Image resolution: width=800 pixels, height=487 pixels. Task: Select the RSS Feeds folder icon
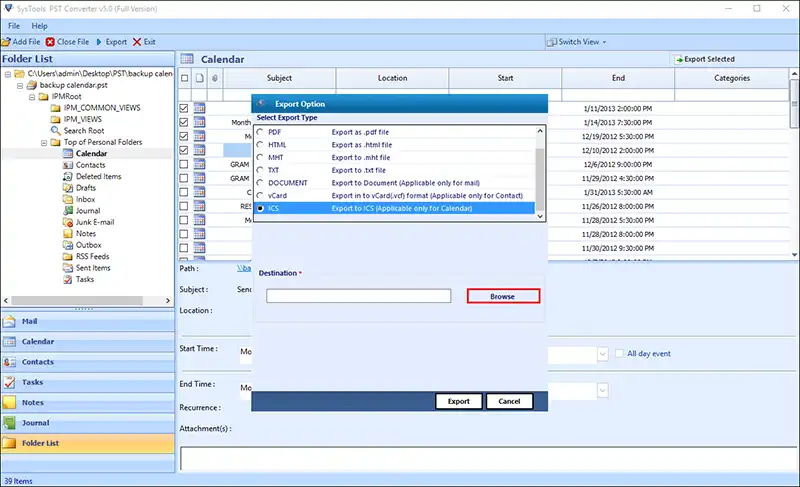point(68,257)
